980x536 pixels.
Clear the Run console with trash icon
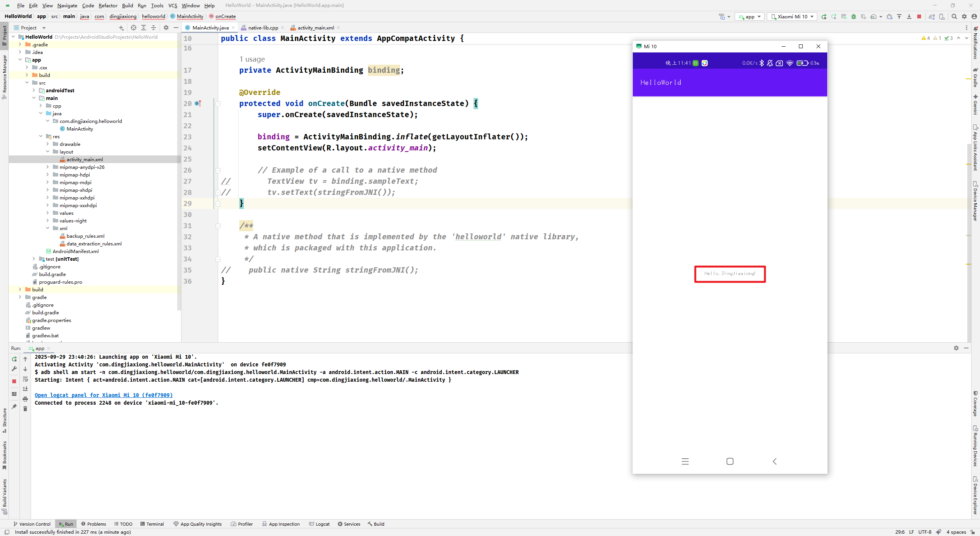tap(25, 409)
